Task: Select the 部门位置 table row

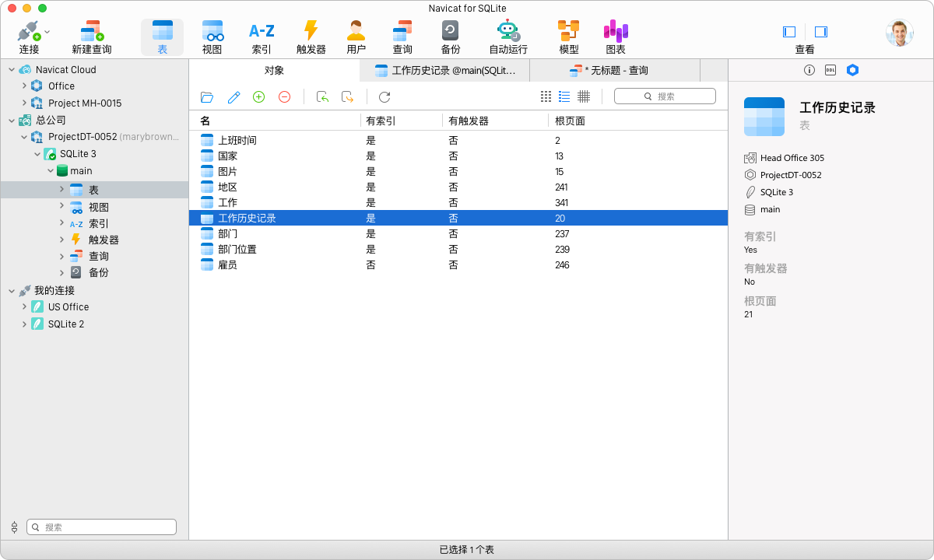Action: point(458,249)
